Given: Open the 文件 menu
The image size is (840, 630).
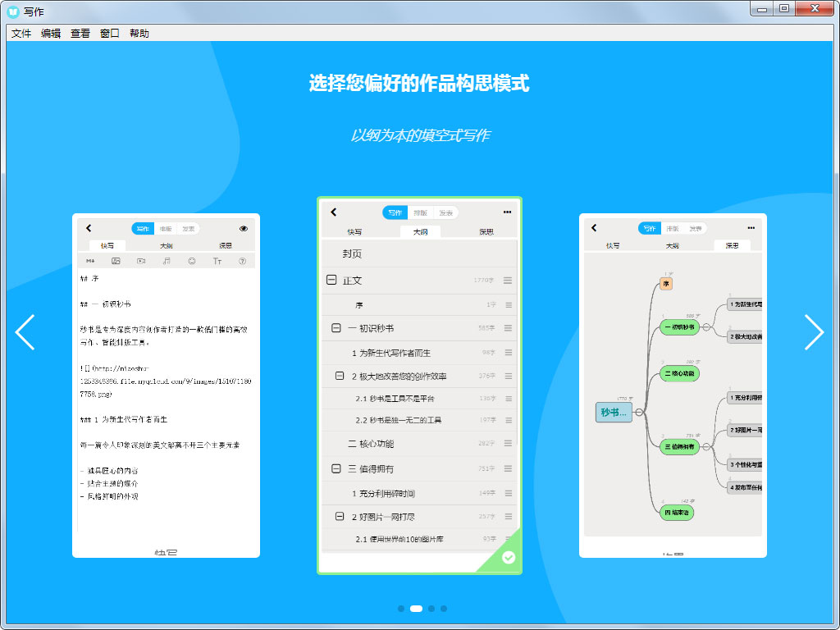Looking at the screenshot, I should 21,33.
